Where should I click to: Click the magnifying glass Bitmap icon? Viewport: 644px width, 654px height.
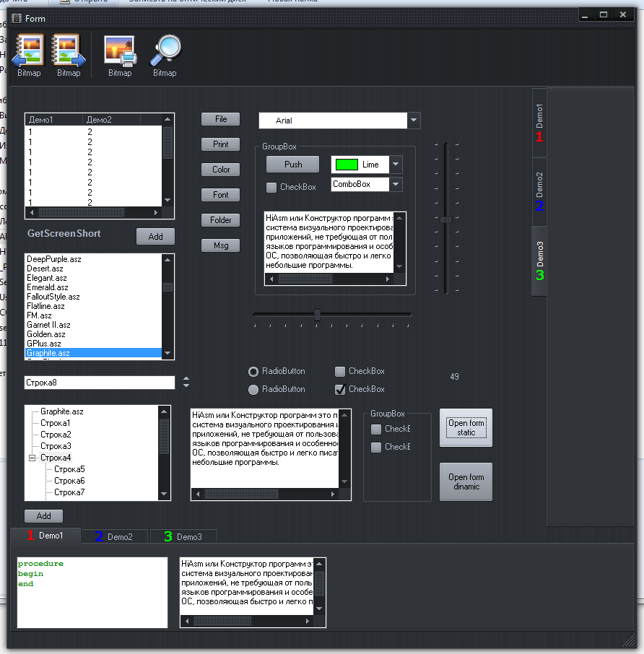coord(165,51)
